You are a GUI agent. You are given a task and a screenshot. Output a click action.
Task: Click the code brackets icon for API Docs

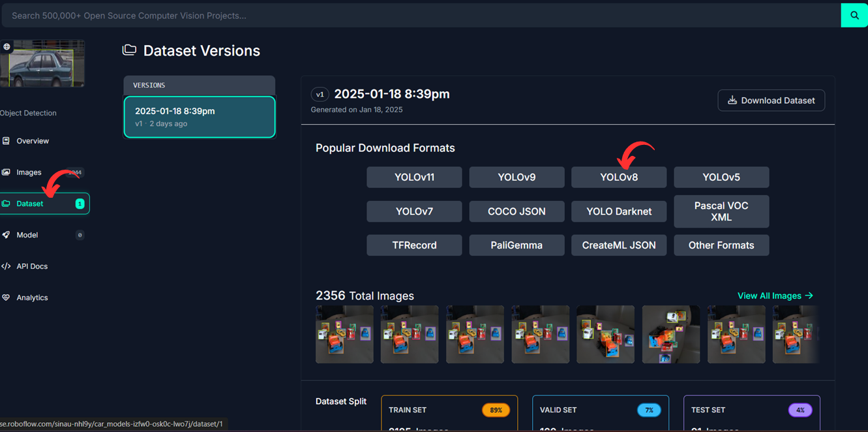pyautogui.click(x=6, y=266)
